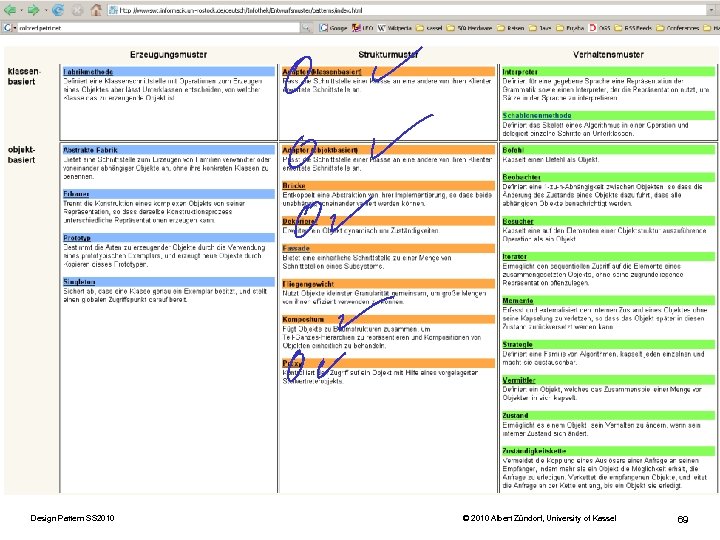This screenshot has height=540, width=720.
Task: Click the browser Forward arrow
Action: (33, 10)
